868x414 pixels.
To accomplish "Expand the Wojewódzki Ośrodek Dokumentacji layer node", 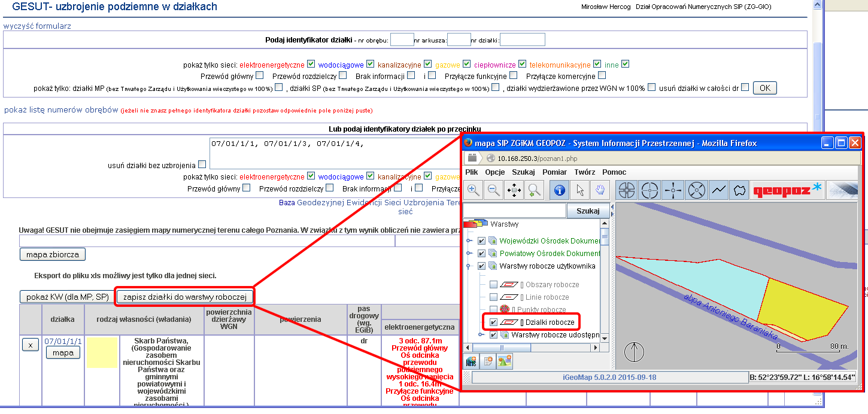I will pyautogui.click(x=469, y=241).
